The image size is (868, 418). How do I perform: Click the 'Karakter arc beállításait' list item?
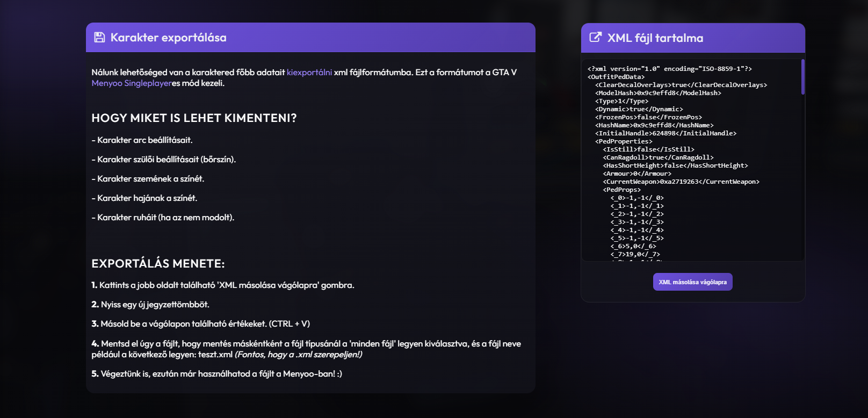142,140
